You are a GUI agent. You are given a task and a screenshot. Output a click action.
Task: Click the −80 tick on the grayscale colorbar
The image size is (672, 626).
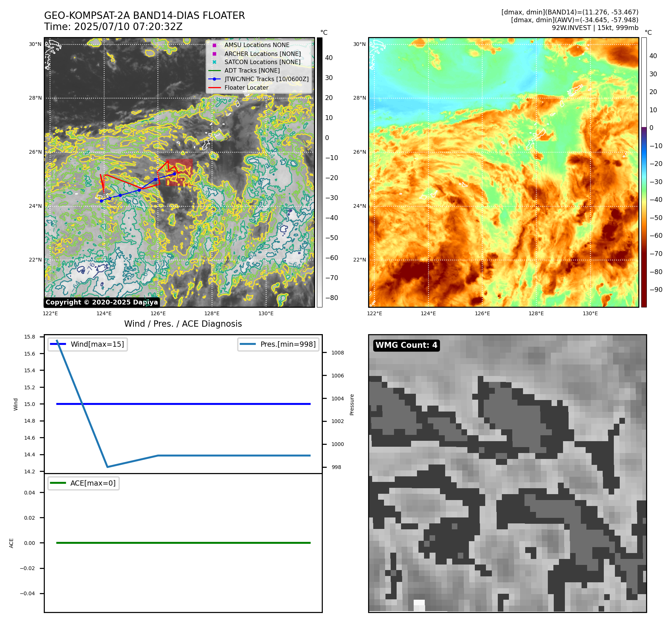tap(331, 298)
